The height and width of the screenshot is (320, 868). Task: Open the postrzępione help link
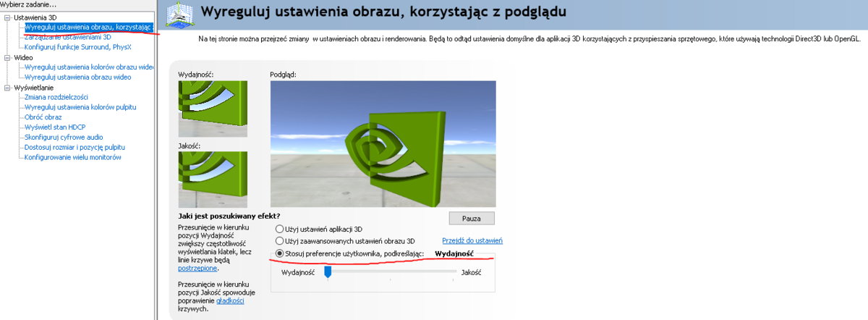tap(199, 268)
